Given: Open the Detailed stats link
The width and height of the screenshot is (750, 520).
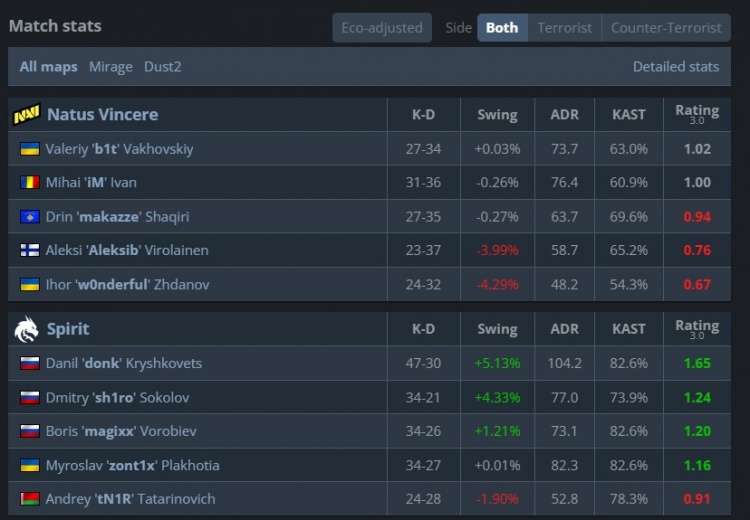Looking at the screenshot, I should click(x=675, y=67).
